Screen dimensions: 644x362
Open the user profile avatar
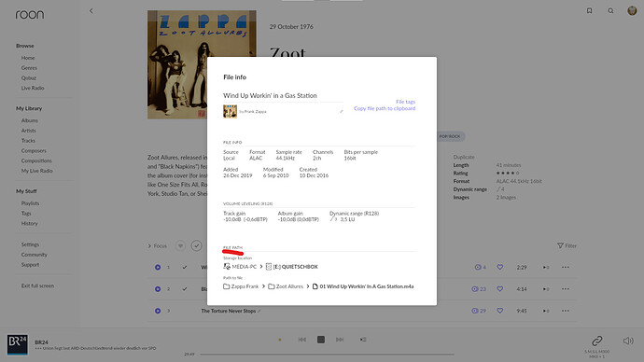632,10
